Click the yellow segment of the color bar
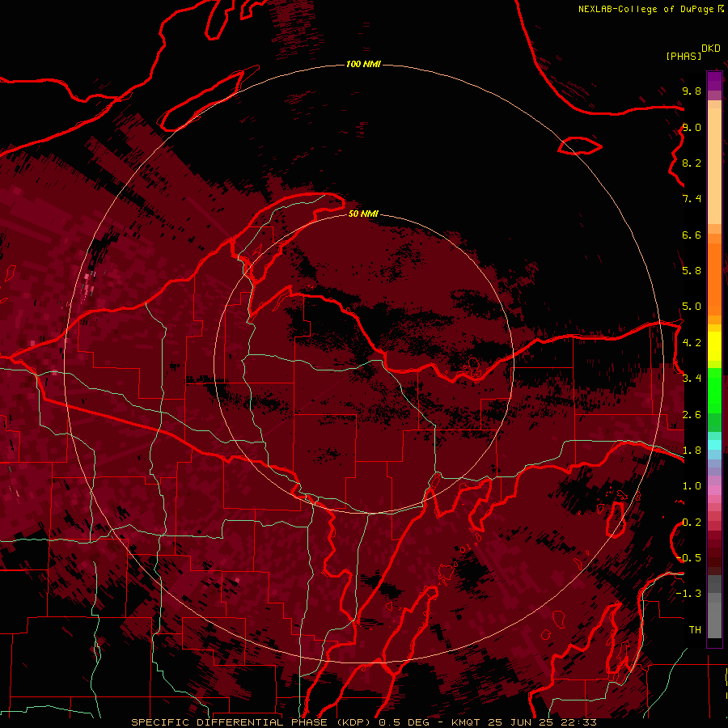The image size is (728, 728). [714, 346]
